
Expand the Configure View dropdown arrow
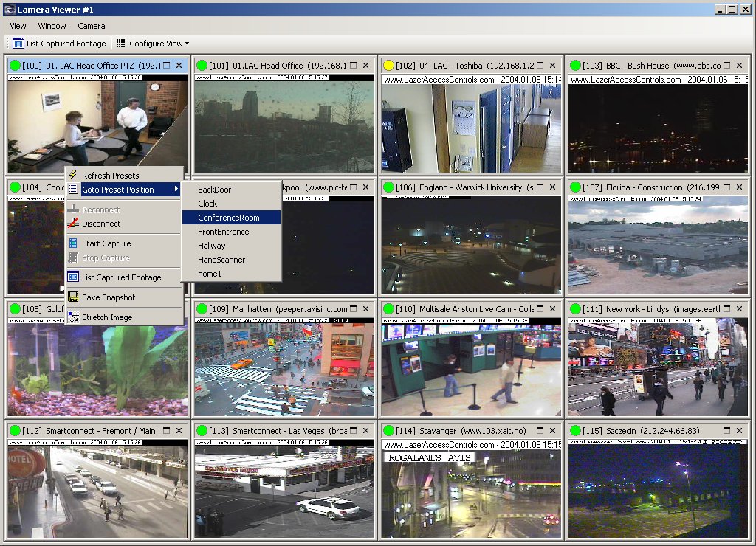(x=187, y=44)
